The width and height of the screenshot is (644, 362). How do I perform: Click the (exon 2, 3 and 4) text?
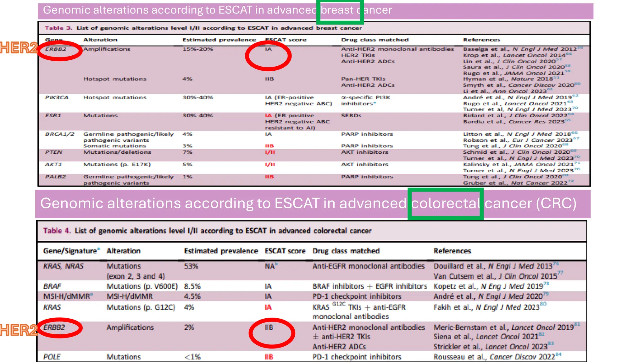pos(136,276)
